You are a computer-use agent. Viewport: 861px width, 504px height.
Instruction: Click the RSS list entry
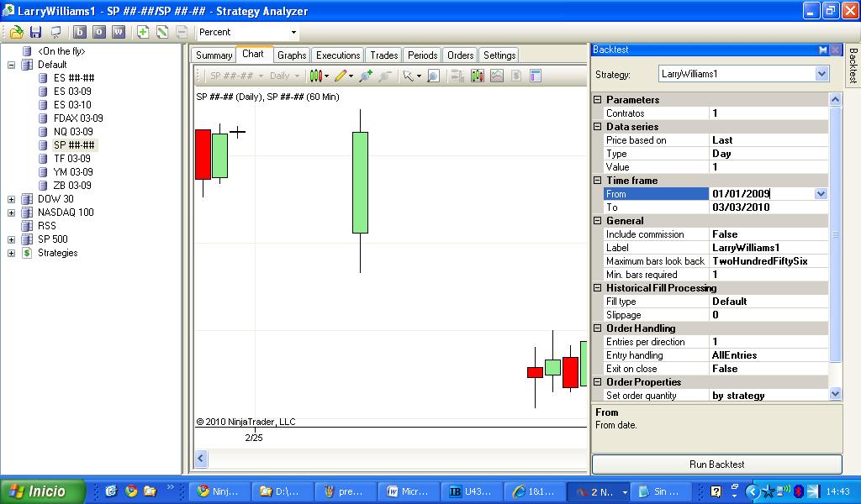pyautogui.click(x=47, y=225)
